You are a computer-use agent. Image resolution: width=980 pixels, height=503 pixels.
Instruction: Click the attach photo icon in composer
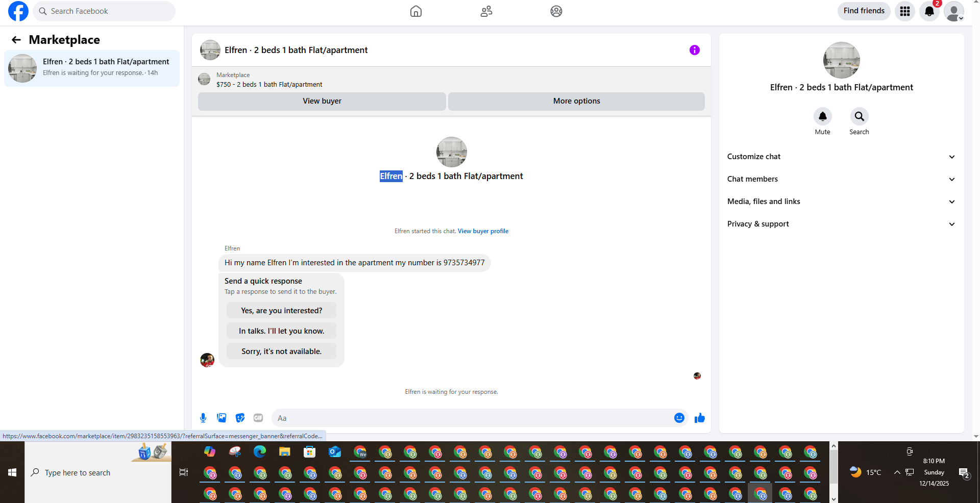pos(222,418)
